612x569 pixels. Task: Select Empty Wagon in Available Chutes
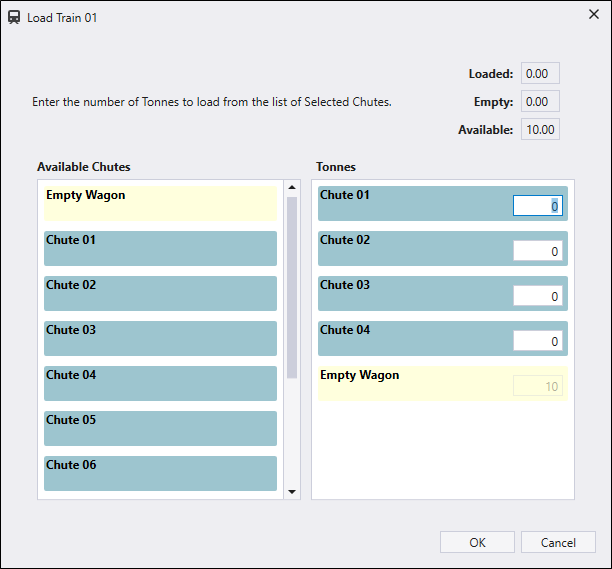pyautogui.click(x=160, y=203)
